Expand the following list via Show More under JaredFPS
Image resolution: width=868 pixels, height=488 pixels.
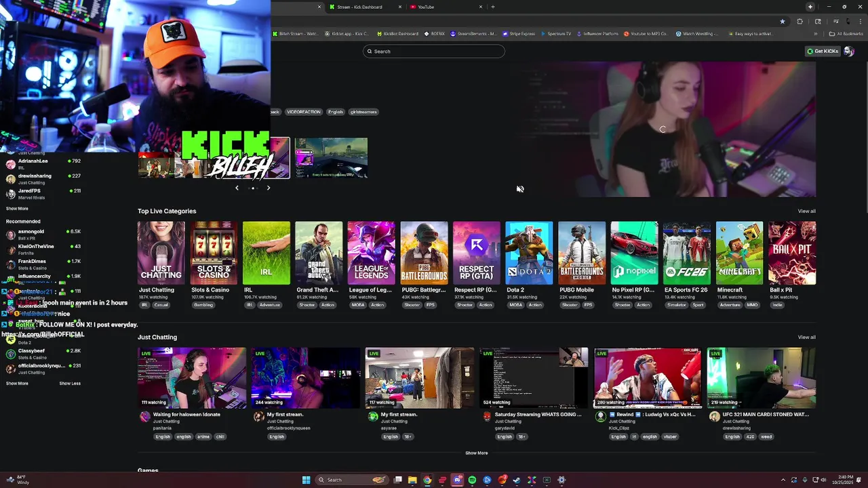[x=17, y=209]
